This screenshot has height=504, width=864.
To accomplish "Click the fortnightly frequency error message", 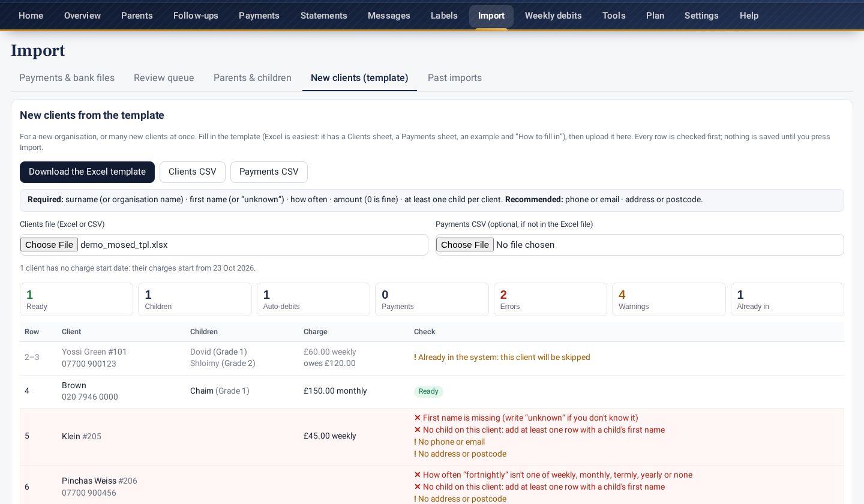I will click(x=553, y=475).
